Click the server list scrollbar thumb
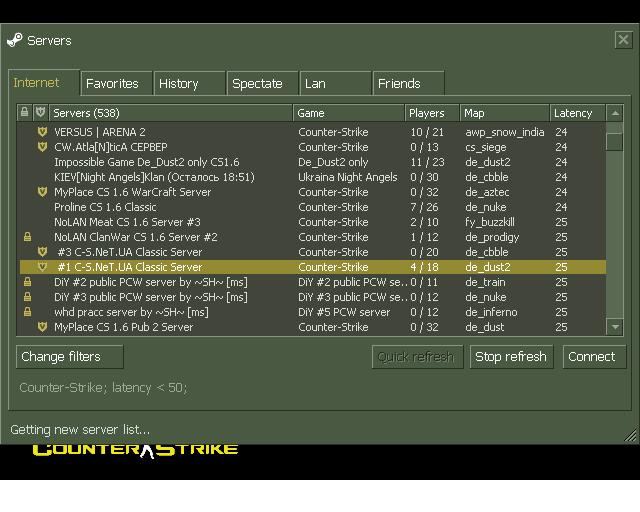This screenshot has width=640, height=512. 615,142
